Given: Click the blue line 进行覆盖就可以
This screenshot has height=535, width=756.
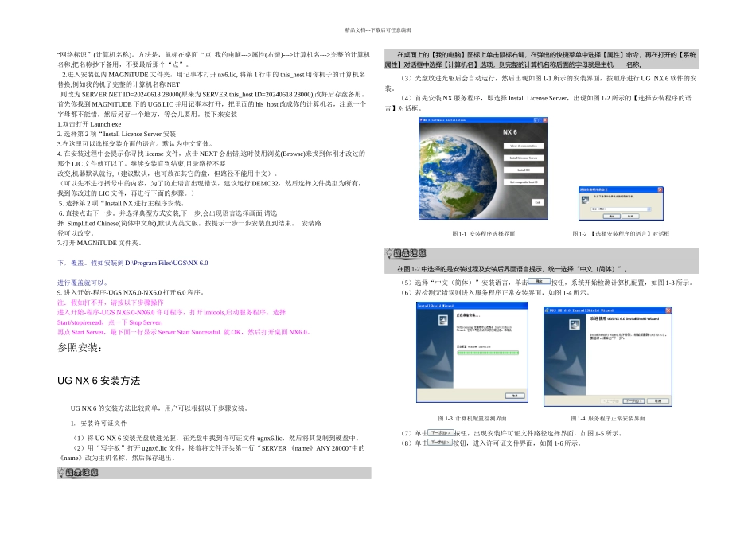Looking at the screenshot, I should (x=83, y=283).
